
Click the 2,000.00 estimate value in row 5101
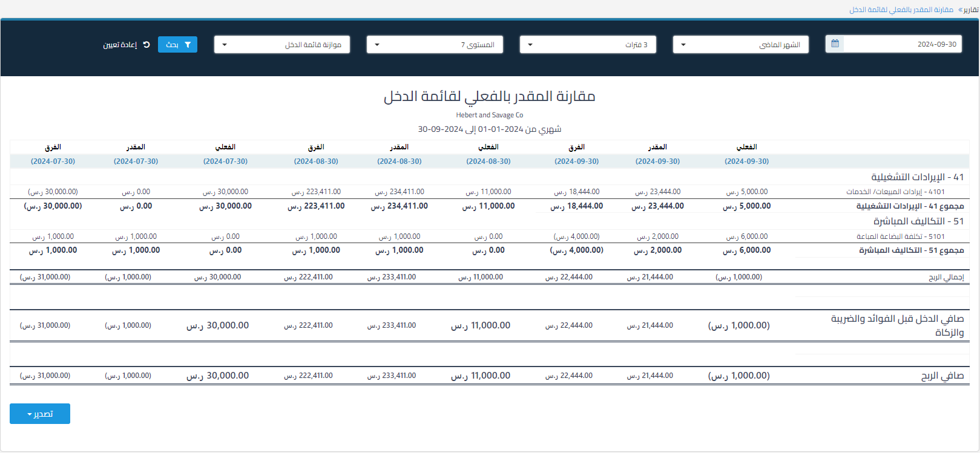point(658,236)
